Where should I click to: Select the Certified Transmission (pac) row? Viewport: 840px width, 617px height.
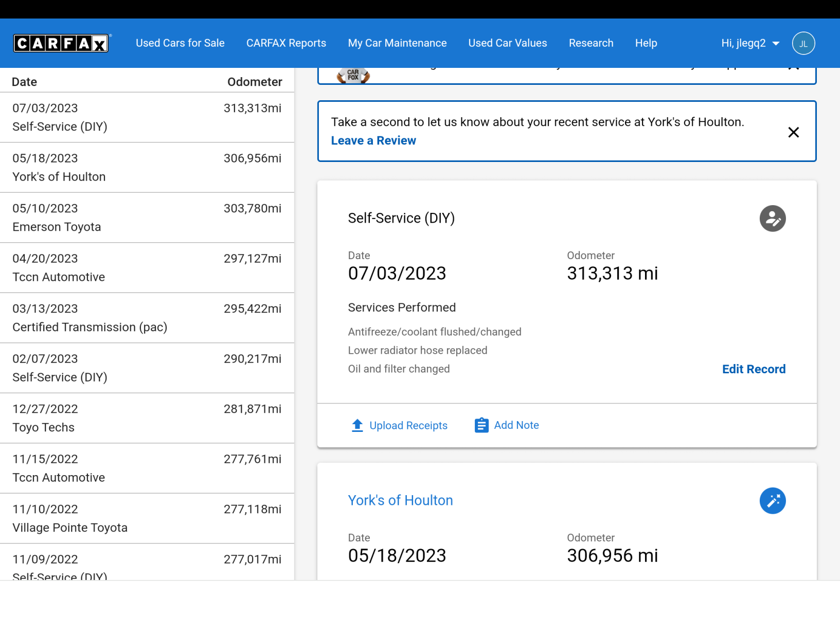coord(147,318)
